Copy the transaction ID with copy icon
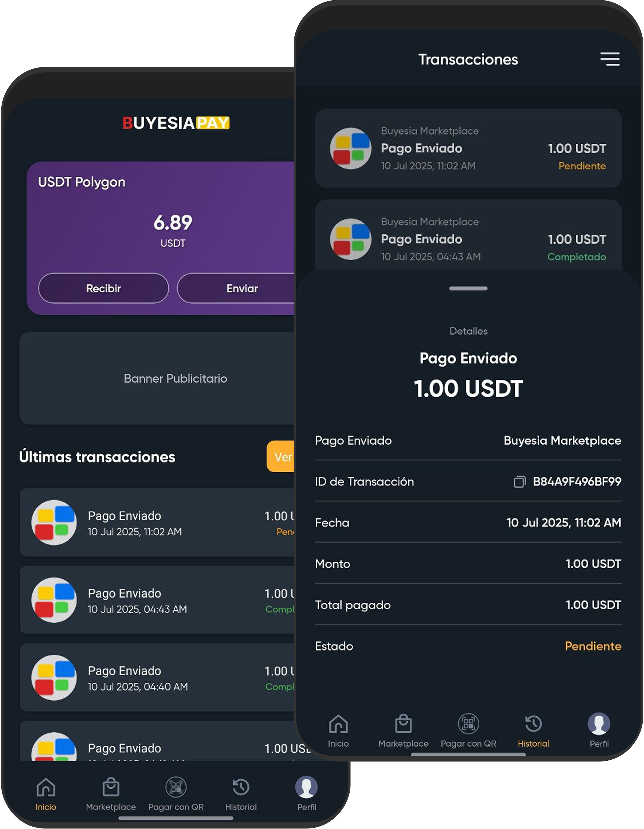 coord(519,482)
